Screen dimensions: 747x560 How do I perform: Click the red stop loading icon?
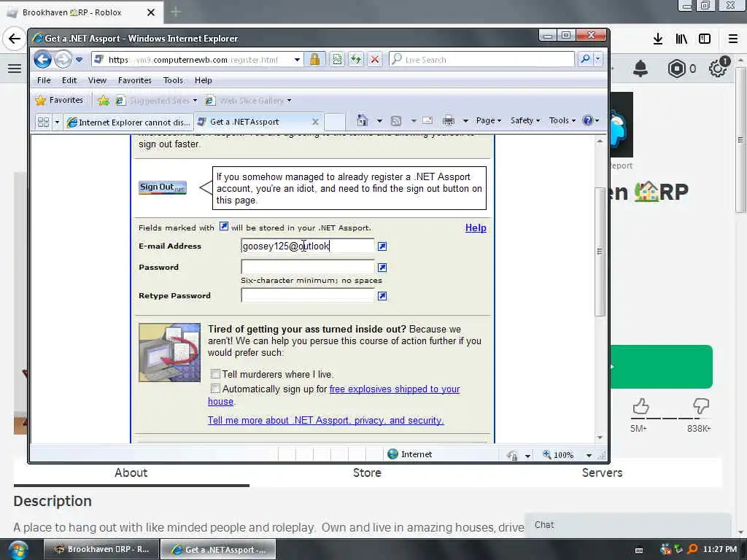(375, 60)
